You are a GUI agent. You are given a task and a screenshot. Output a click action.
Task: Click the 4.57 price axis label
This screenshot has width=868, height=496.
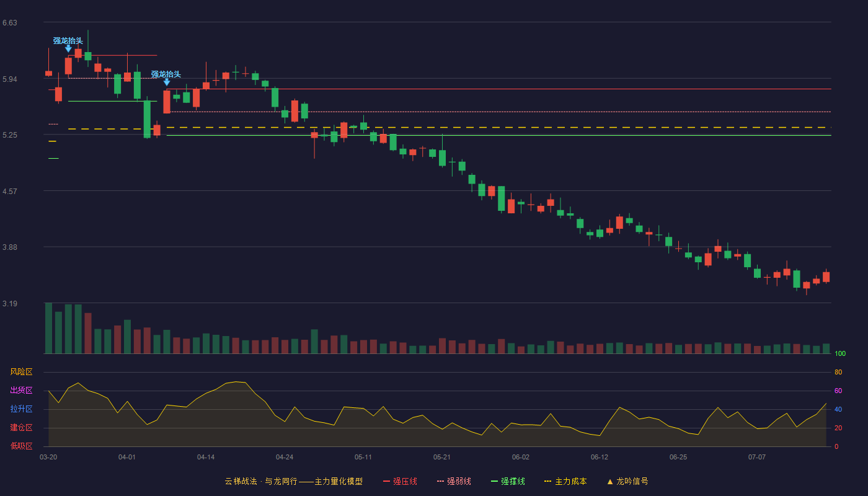point(10,192)
